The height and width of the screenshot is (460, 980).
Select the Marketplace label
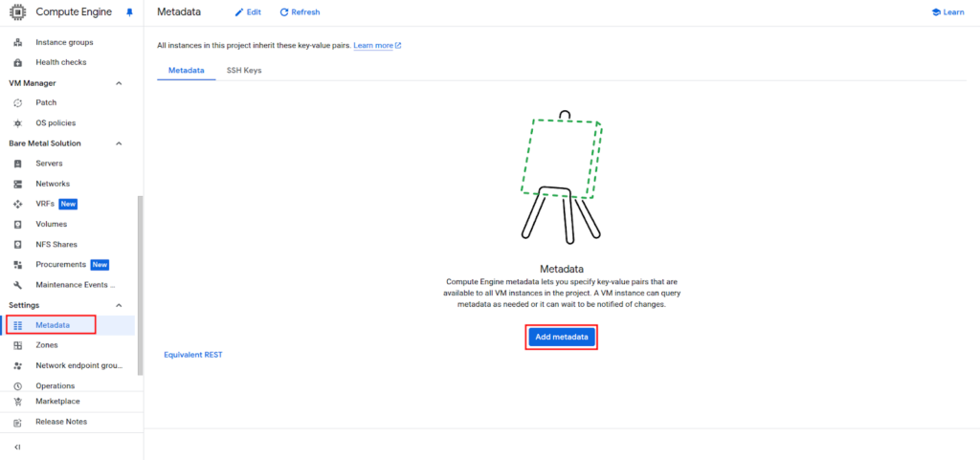(x=57, y=402)
